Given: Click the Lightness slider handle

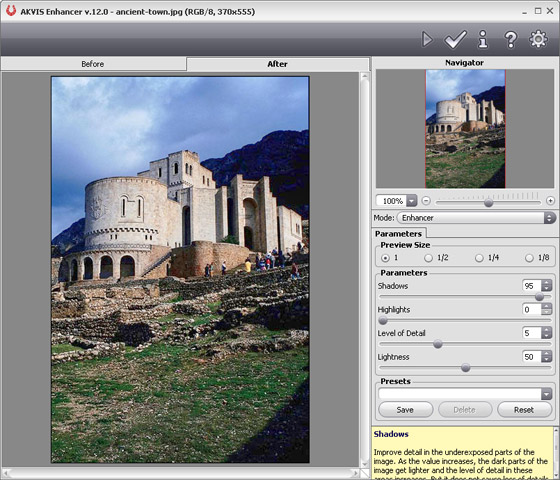Looking at the screenshot, I should (x=465, y=368).
